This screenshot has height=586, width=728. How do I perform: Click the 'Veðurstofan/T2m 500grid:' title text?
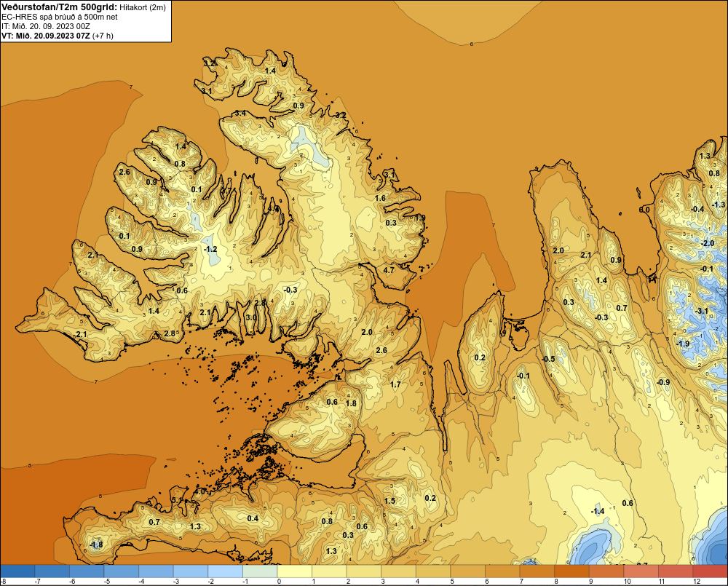[x=60, y=7]
